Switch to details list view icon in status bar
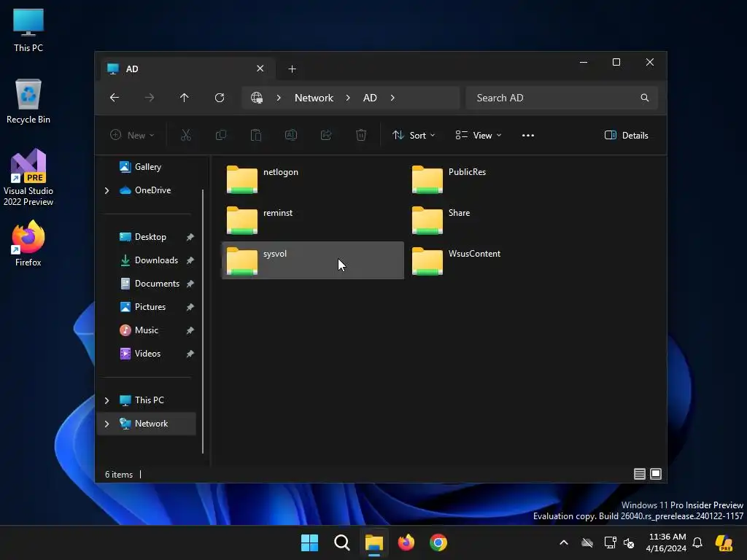The image size is (747, 560). (640, 474)
